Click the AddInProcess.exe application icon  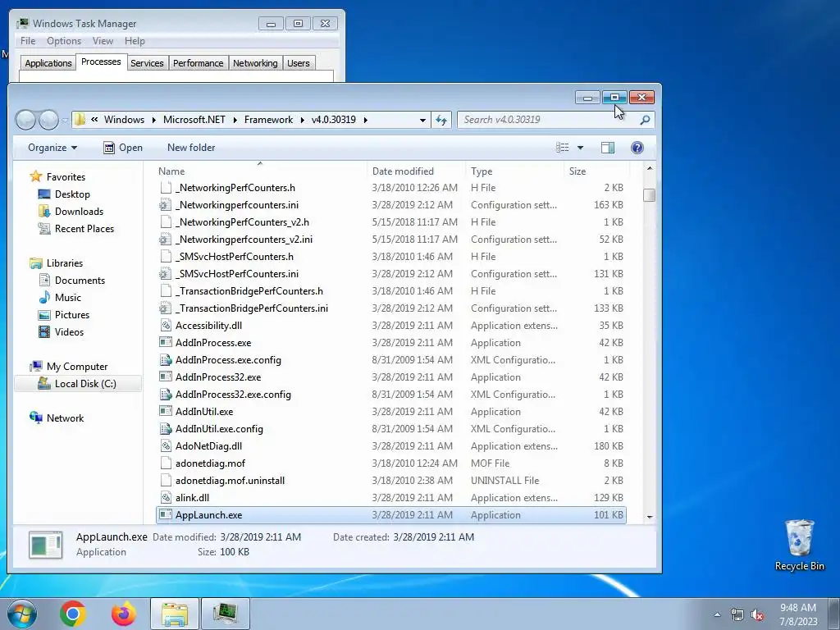[x=166, y=342]
